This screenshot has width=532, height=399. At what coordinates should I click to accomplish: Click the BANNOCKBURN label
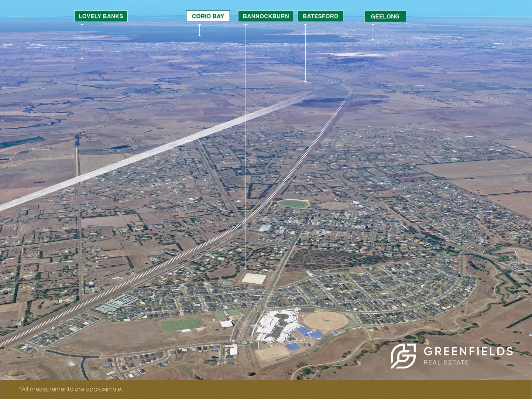click(266, 16)
